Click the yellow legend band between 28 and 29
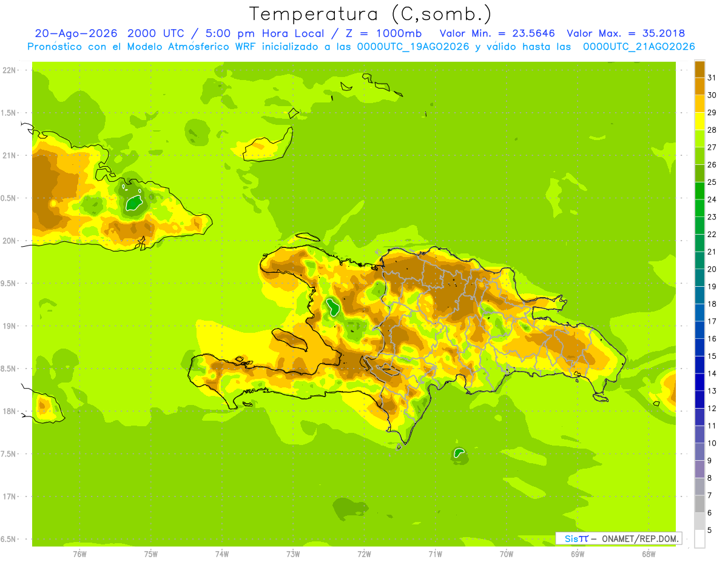The image size is (728, 562). click(699, 121)
